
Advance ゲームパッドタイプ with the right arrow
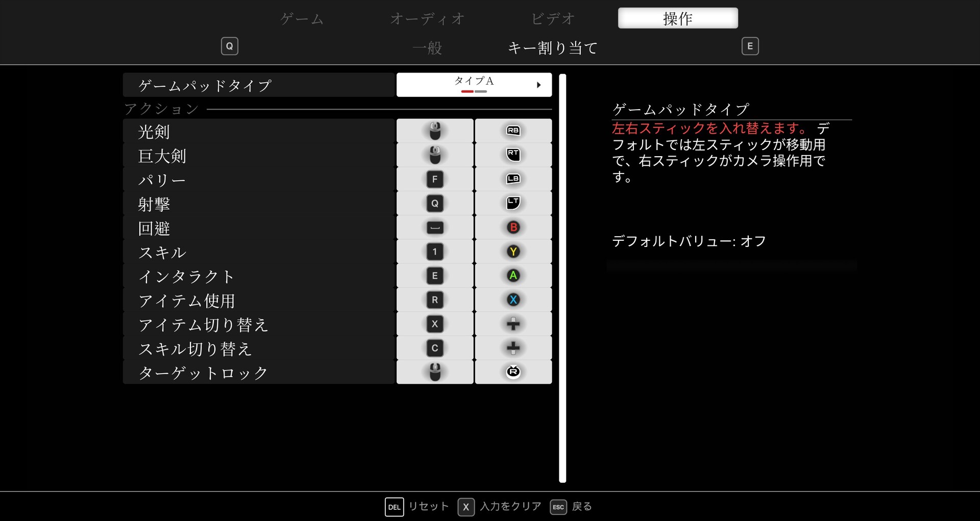(x=538, y=85)
